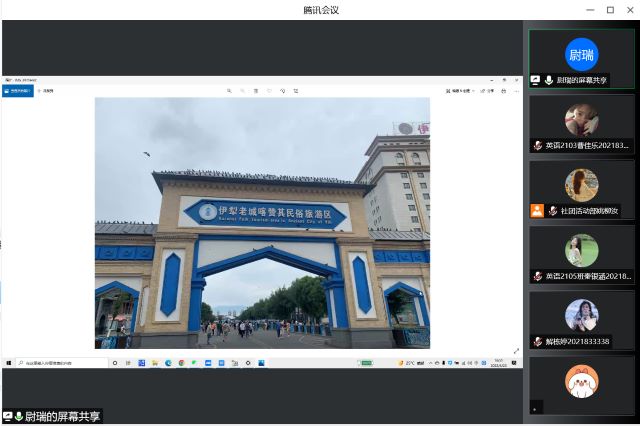This screenshot has width=640, height=426.
Task: Click muted mic icon beside 英语2105班
Action: [x=538, y=276]
